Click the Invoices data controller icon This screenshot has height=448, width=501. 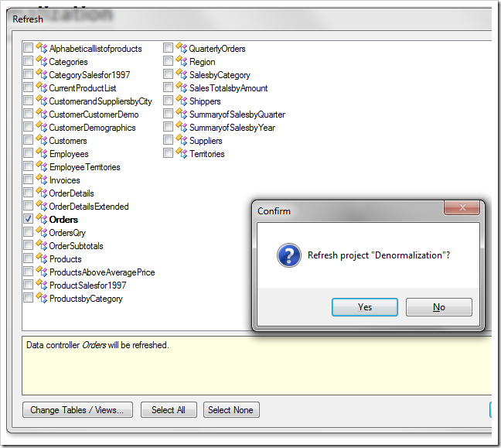(x=42, y=180)
